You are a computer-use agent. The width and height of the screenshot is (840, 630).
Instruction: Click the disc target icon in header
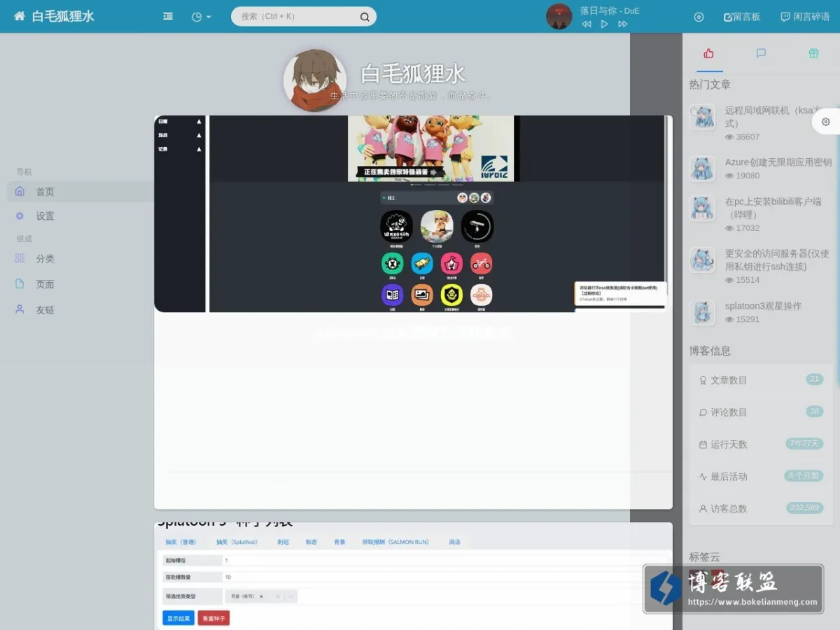(699, 17)
